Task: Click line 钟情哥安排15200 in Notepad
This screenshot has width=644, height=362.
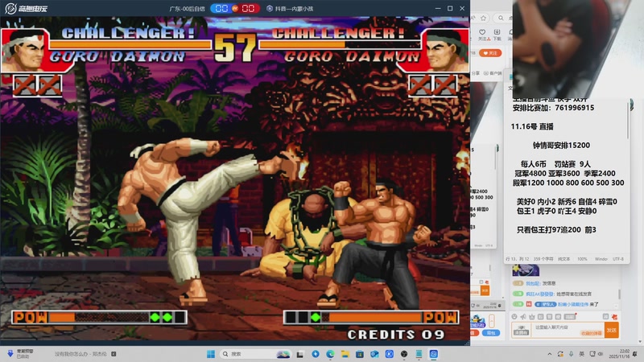Action: coord(561,146)
